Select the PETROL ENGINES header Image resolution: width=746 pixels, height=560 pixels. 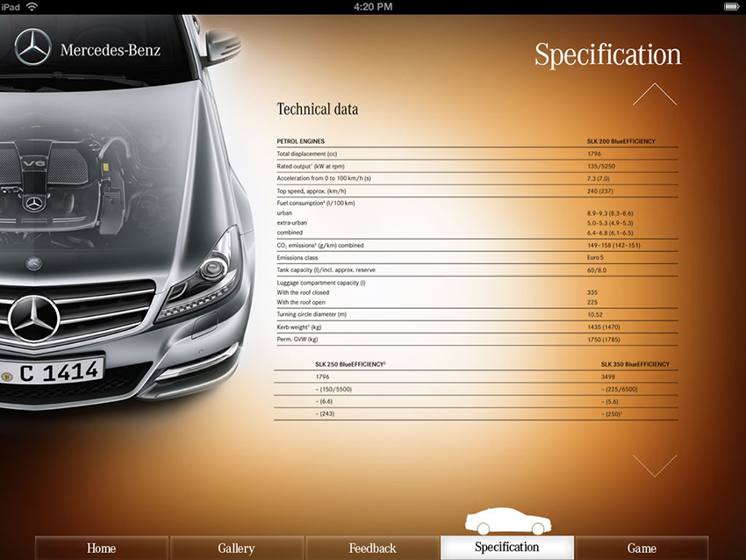(301, 141)
